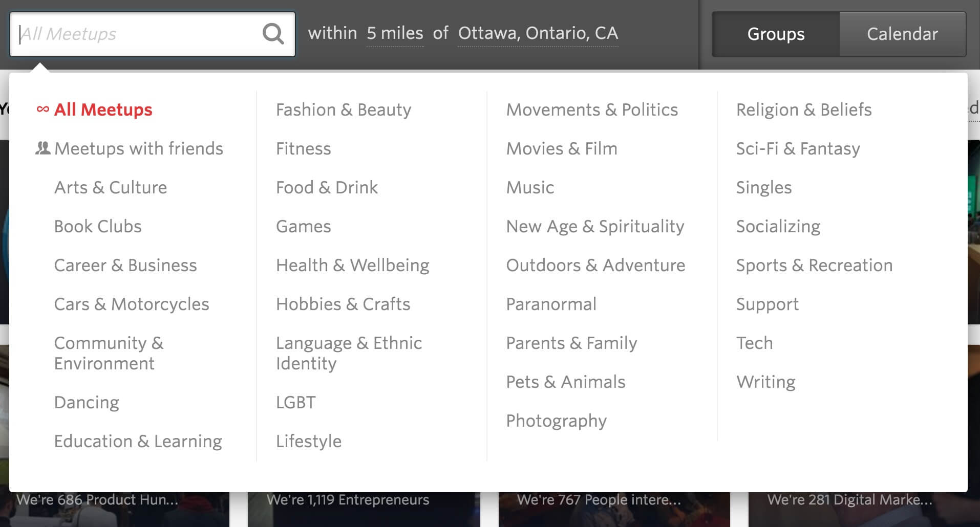Select Food & Drink category
Image resolution: width=980 pixels, height=527 pixels.
[x=327, y=187]
